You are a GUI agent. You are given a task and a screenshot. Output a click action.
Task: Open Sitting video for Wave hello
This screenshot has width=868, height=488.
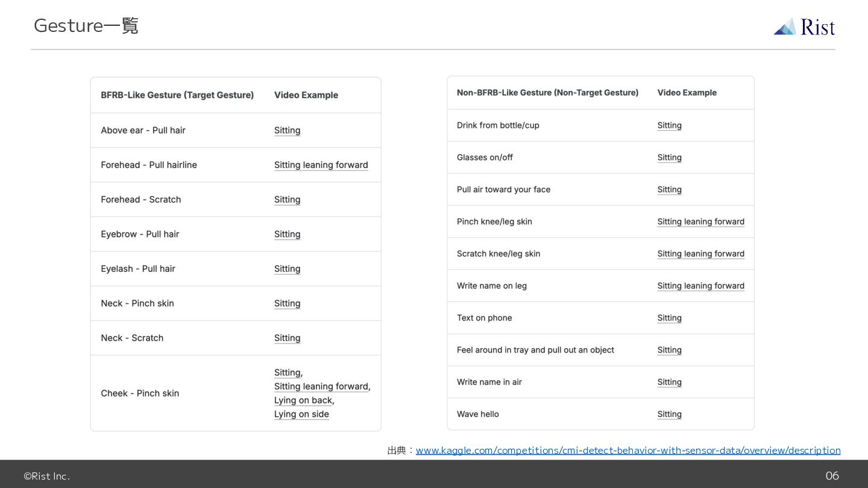pyautogui.click(x=669, y=414)
